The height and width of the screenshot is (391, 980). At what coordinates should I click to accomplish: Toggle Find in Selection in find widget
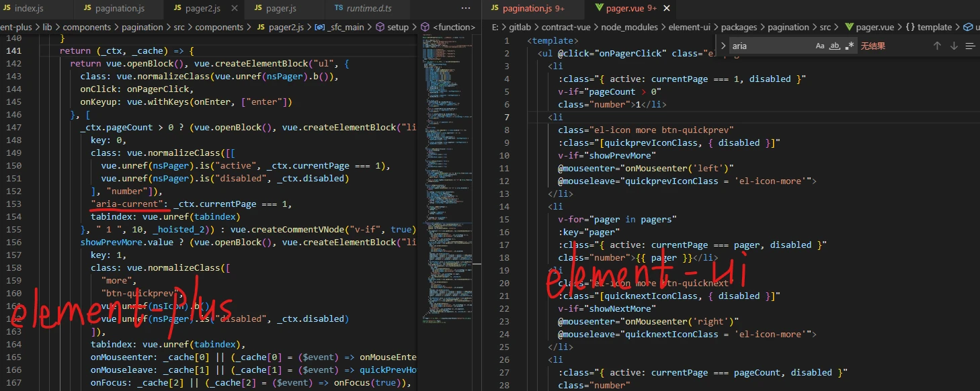970,46
